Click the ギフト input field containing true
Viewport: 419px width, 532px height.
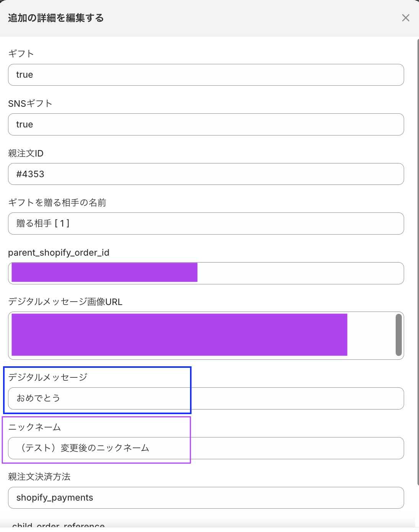pos(206,75)
